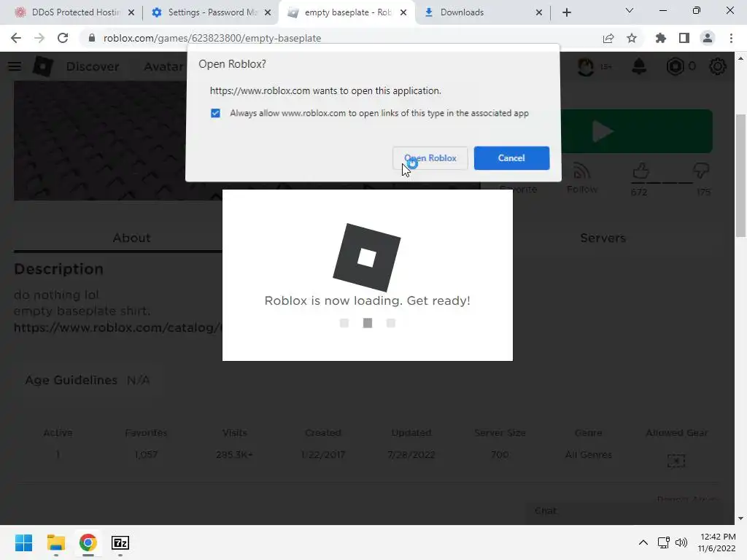Screen dimensions: 747x560
Task: Click the site lock icon
Action: (92, 38)
